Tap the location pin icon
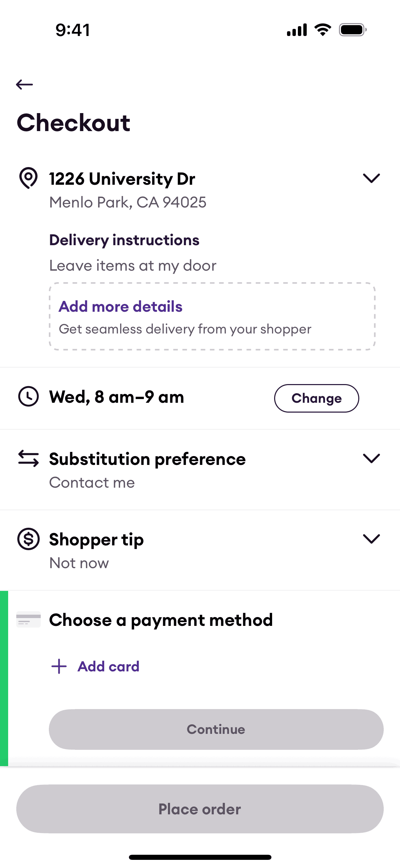 click(x=28, y=178)
